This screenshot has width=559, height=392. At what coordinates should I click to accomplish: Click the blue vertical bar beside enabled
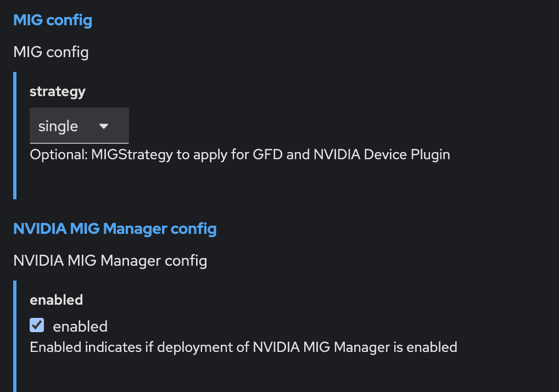[x=15, y=336]
